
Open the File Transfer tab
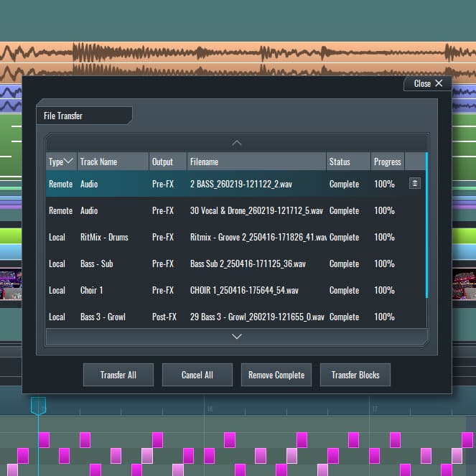[84, 116]
